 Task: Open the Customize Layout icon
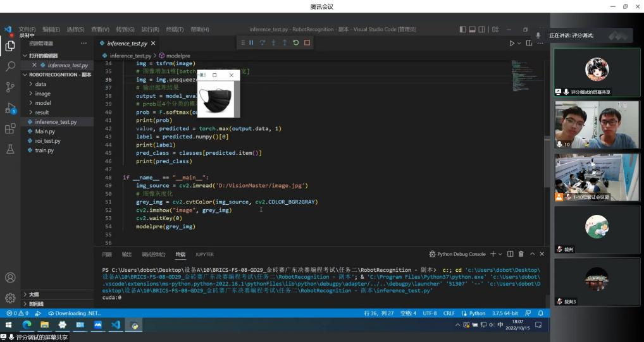pyautogui.click(x=495, y=30)
